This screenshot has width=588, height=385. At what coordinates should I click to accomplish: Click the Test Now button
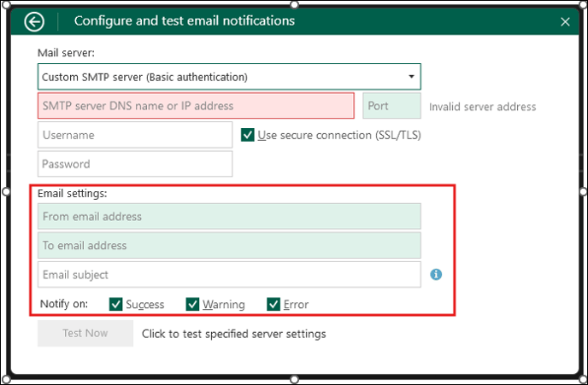[x=85, y=333]
